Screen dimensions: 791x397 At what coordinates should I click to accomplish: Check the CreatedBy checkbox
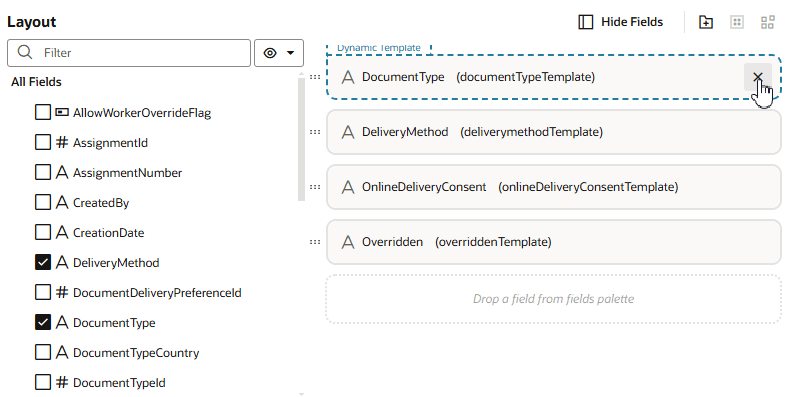click(x=43, y=203)
